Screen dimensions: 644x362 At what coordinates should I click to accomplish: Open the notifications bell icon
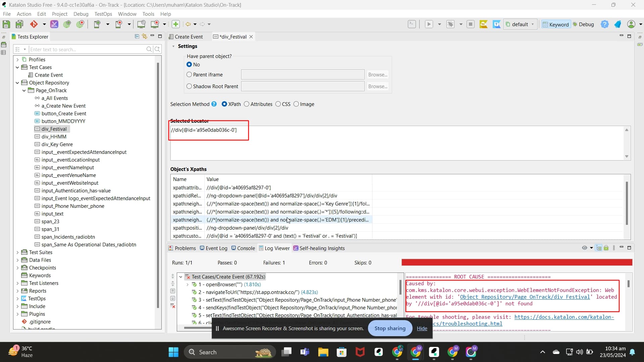618,24
